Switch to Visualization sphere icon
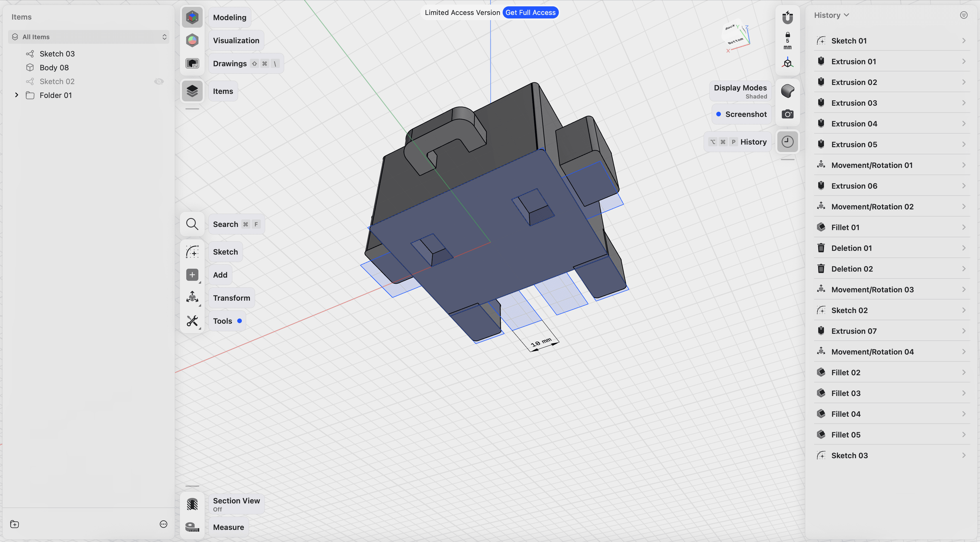 point(192,40)
